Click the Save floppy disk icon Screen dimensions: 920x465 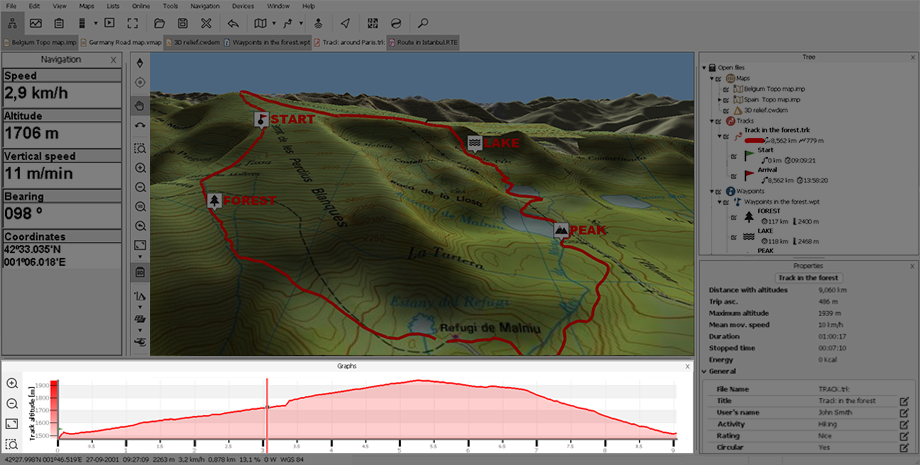tap(182, 22)
